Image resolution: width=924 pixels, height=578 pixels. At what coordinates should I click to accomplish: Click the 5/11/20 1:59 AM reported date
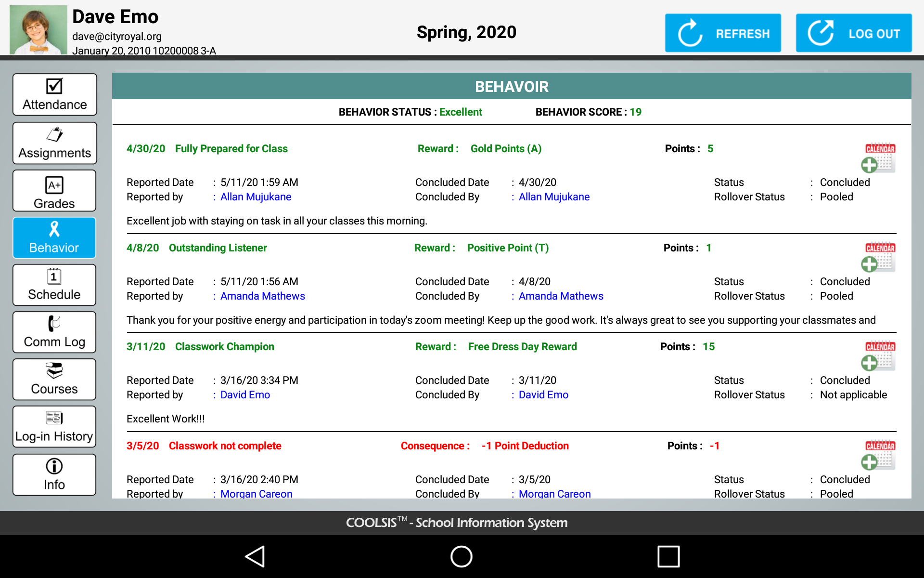coord(259,183)
